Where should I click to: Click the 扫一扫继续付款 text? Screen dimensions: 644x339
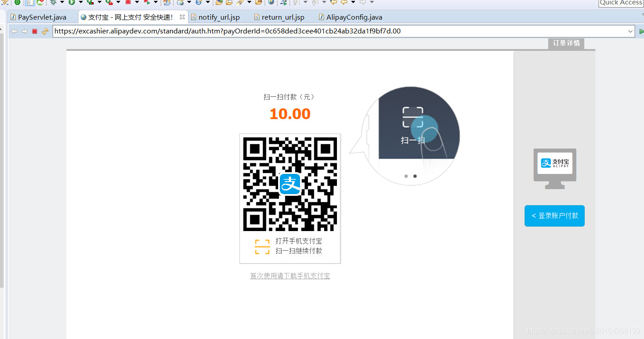(299, 251)
